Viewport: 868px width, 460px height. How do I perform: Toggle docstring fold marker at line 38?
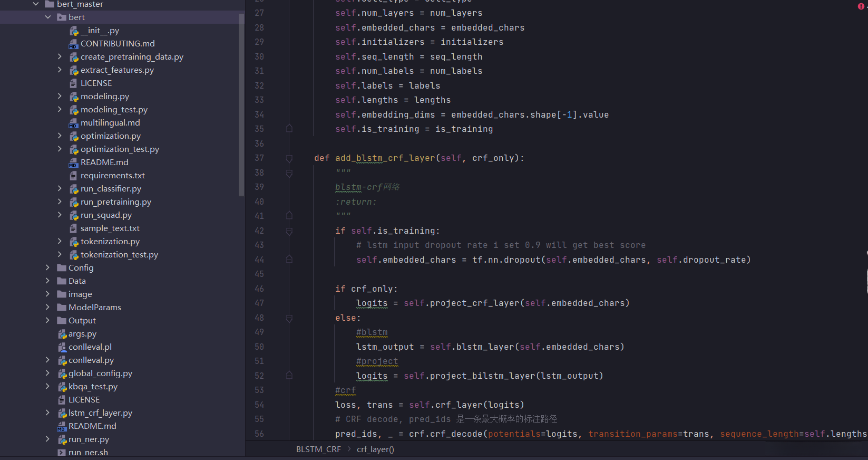coord(289,172)
